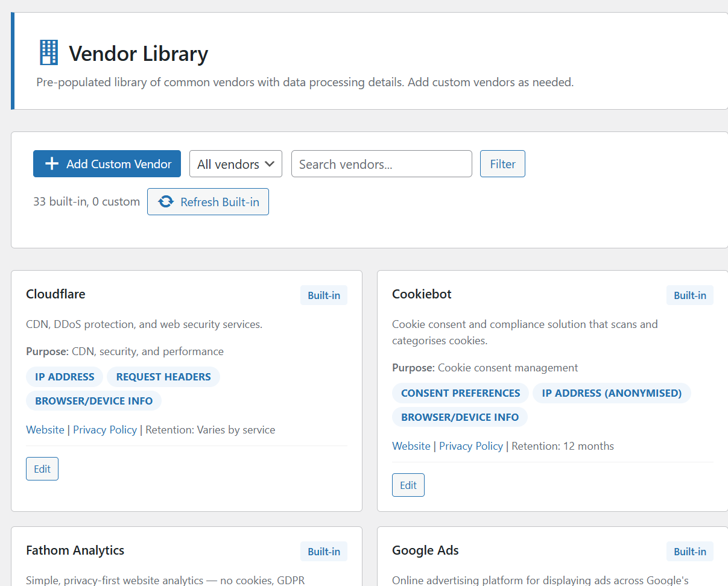This screenshot has width=728, height=586.
Task: Click the refresh arrows icon
Action: coord(166,202)
